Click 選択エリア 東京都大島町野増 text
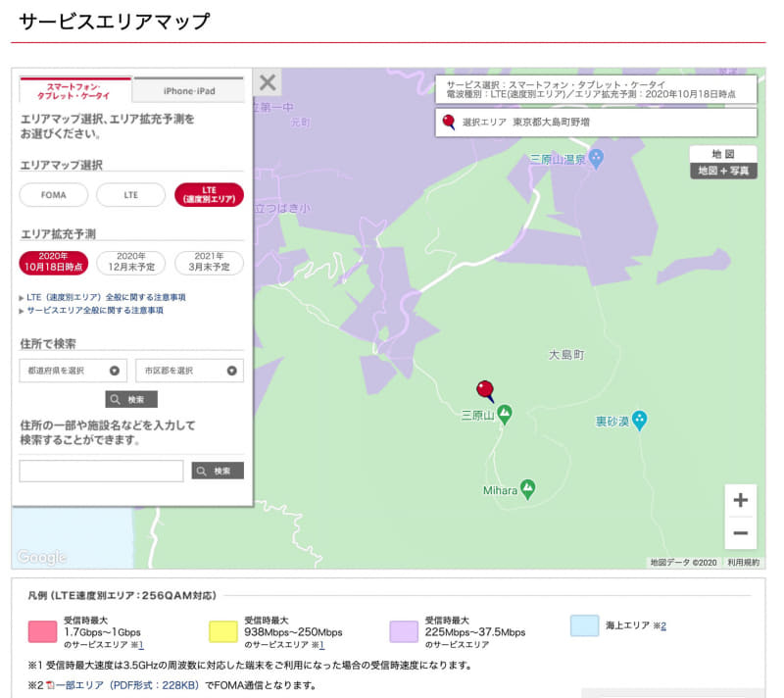784x698 pixels. pyautogui.click(x=525, y=122)
